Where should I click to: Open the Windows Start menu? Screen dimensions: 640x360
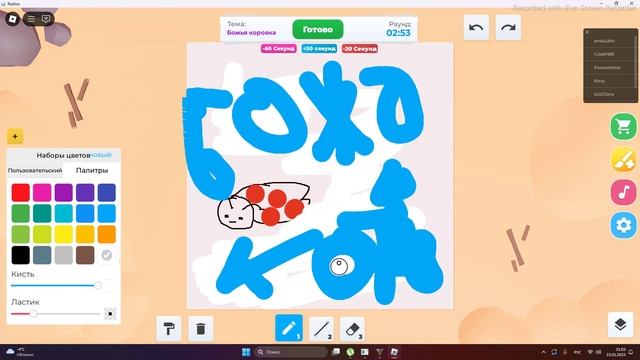click(246, 352)
